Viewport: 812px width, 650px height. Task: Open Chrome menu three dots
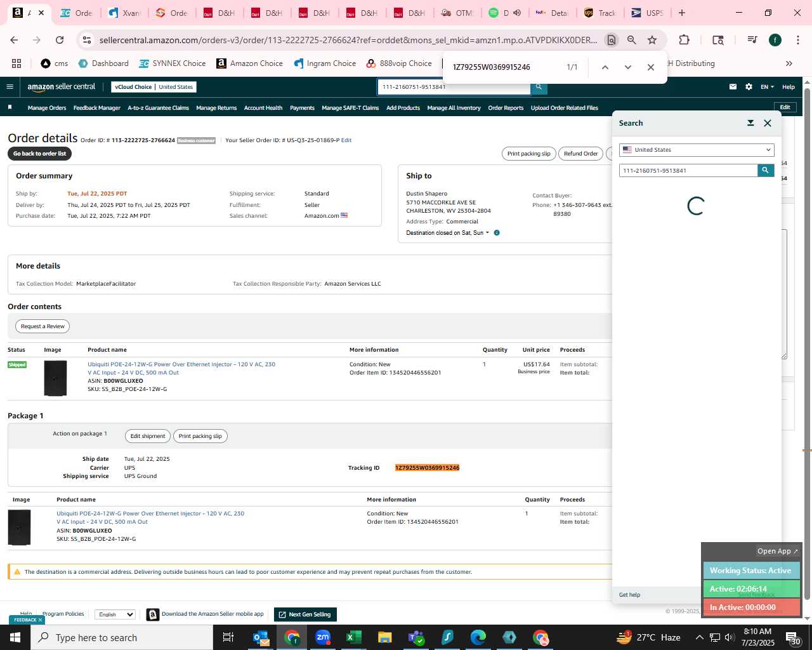click(797, 40)
